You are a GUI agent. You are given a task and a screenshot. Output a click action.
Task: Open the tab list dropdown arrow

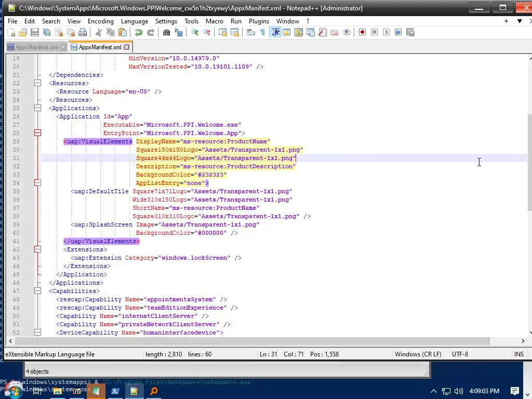click(x=520, y=21)
